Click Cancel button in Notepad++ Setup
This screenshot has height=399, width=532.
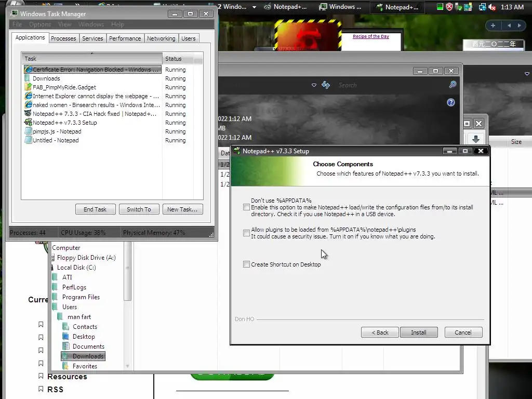(x=463, y=332)
